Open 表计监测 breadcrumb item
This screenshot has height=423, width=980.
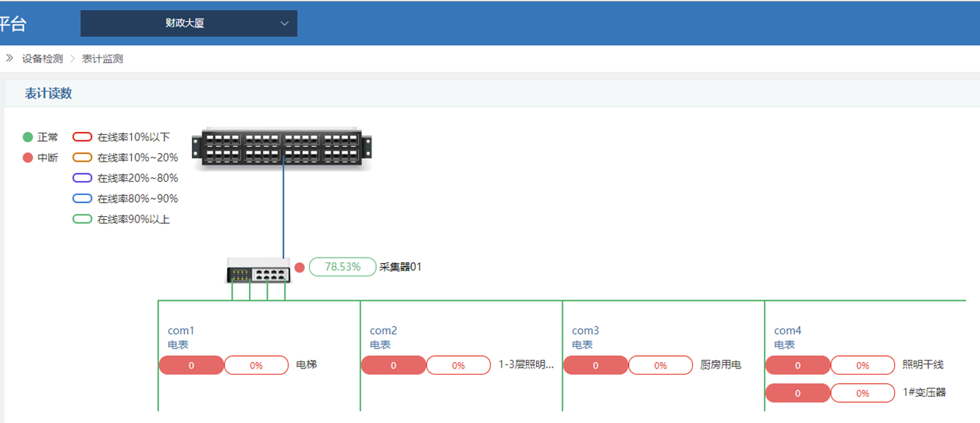(102, 59)
